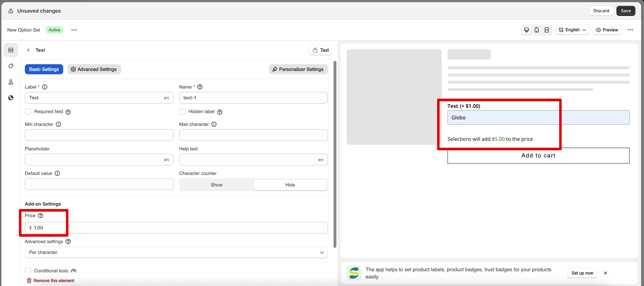Expand the Per character dropdown
The width and height of the screenshot is (644, 286).
[x=176, y=252]
